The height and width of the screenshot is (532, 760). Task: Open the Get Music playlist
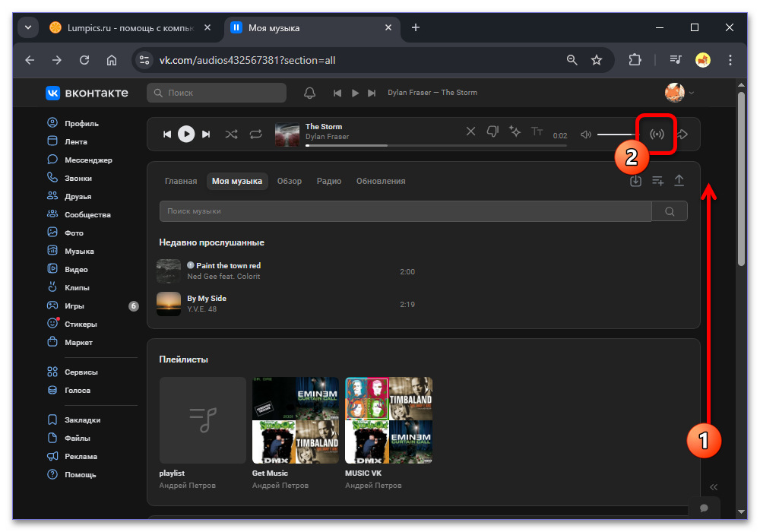click(296, 420)
